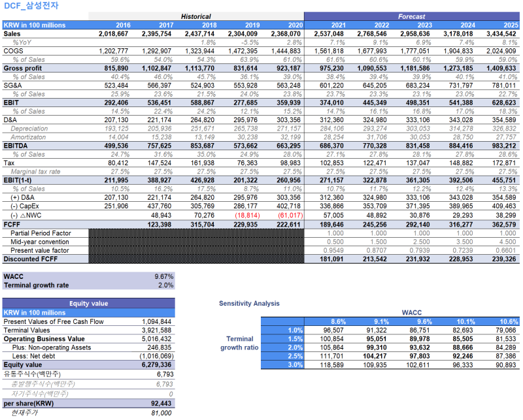Select sensitivity WACC column header 8.6%

pyautogui.click(x=338, y=321)
